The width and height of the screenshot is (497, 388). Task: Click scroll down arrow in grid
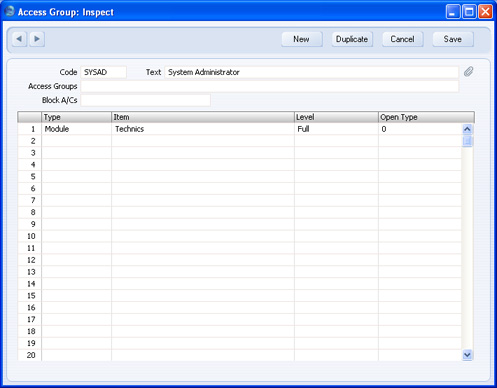coord(467,355)
